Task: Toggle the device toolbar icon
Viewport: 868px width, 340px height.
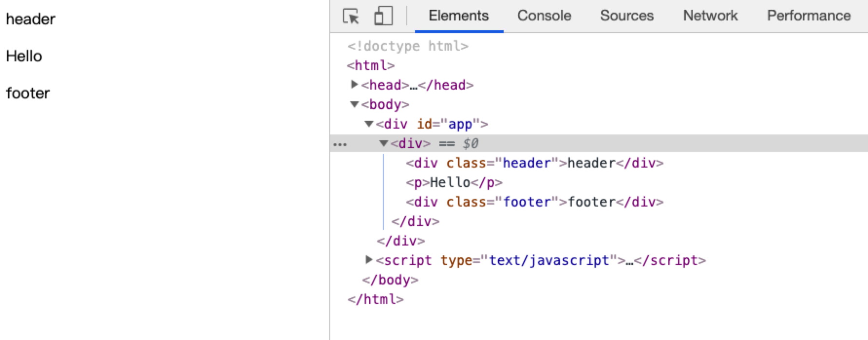Action: coord(383,16)
